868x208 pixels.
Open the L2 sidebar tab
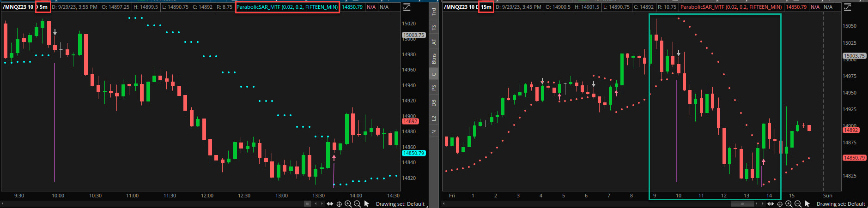pyautogui.click(x=434, y=119)
